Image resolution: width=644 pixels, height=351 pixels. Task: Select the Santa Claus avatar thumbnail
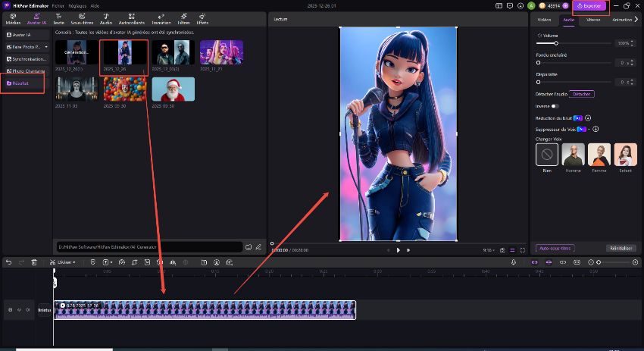click(x=173, y=89)
